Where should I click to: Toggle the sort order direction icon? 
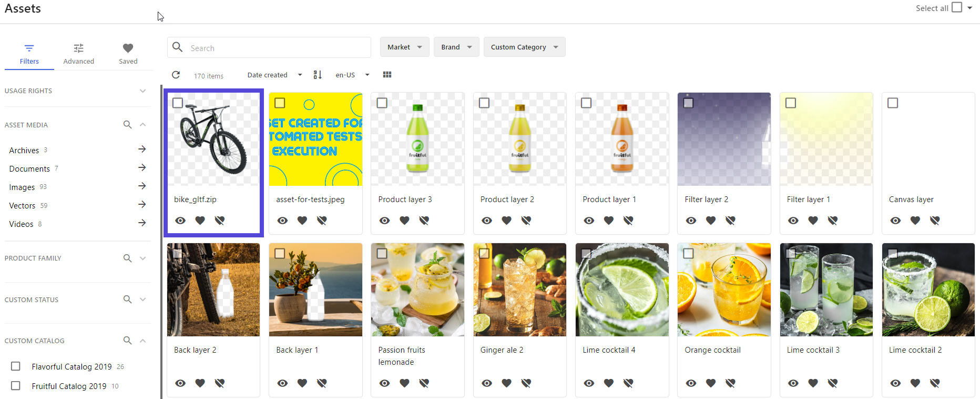pyautogui.click(x=318, y=75)
